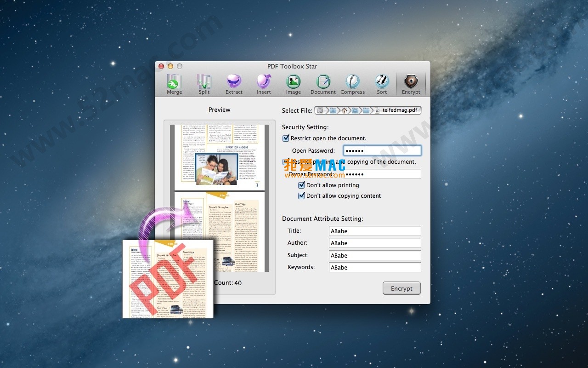This screenshot has width=588, height=368.
Task: Select the Encrypt tool in toolbar
Action: pyautogui.click(x=411, y=85)
